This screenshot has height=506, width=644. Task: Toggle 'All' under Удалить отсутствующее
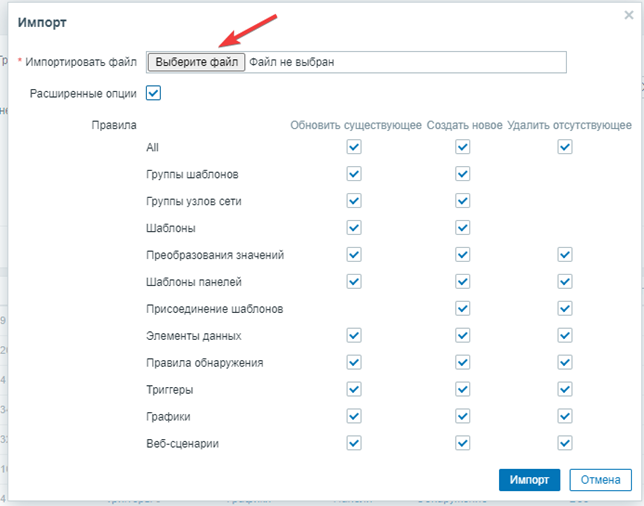click(x=565, y=147)
